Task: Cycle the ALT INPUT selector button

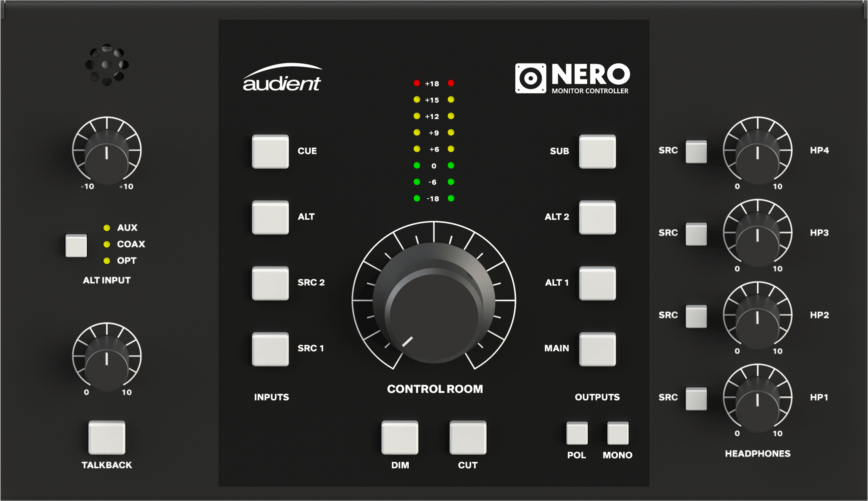Action: click(76, 245)
